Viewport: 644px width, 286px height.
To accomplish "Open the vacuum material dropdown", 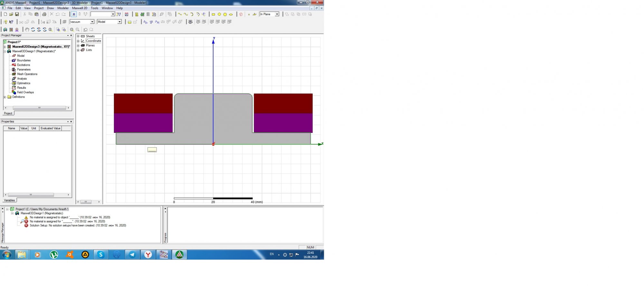I will click(92, 22).
